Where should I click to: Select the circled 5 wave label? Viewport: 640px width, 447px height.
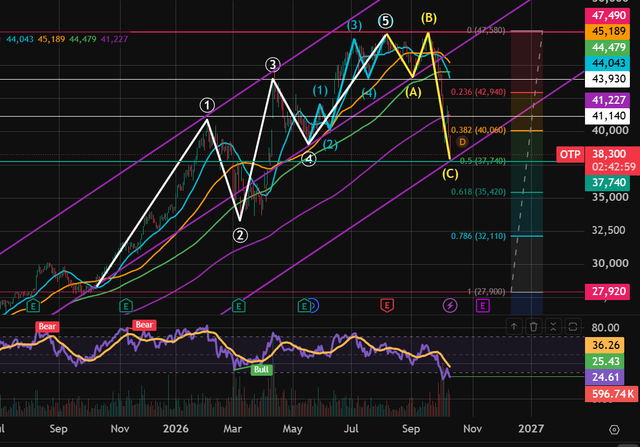coord(385,21)
